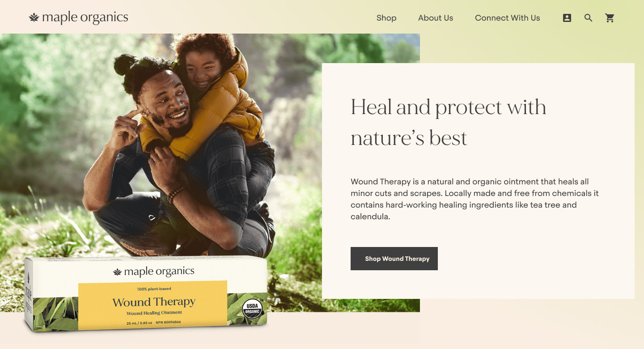Click the maple organics name on box
Viewport: 644px width, 349px height.
click(x=159, y=272)
